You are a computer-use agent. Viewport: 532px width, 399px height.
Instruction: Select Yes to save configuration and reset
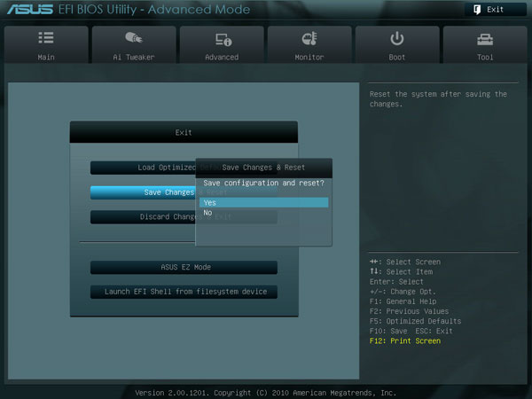(263, 202)
